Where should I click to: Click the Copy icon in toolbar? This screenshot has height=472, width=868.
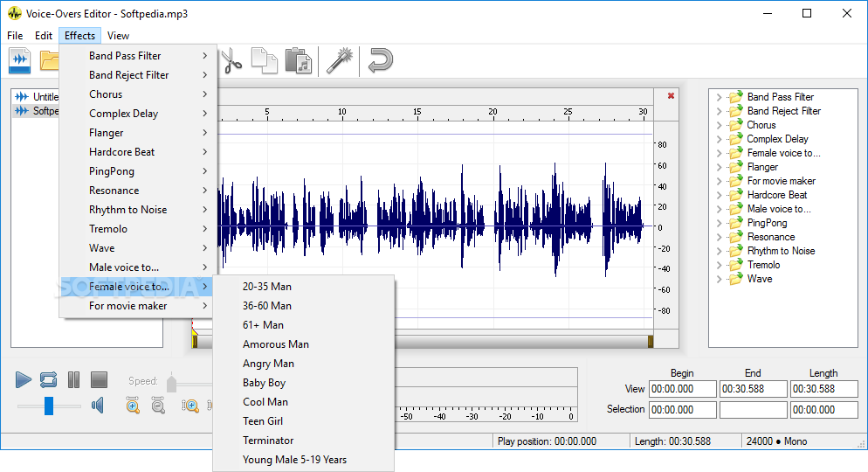coord(264,60)
